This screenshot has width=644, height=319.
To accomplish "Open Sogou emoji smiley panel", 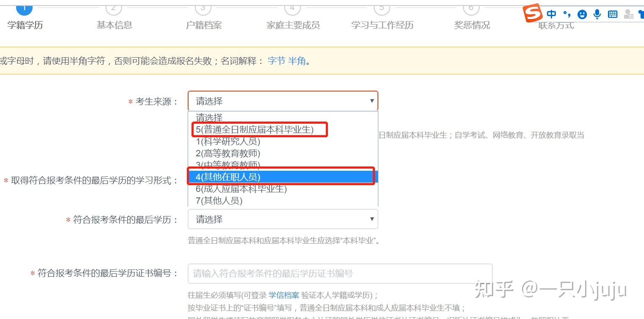I will 583,14.
